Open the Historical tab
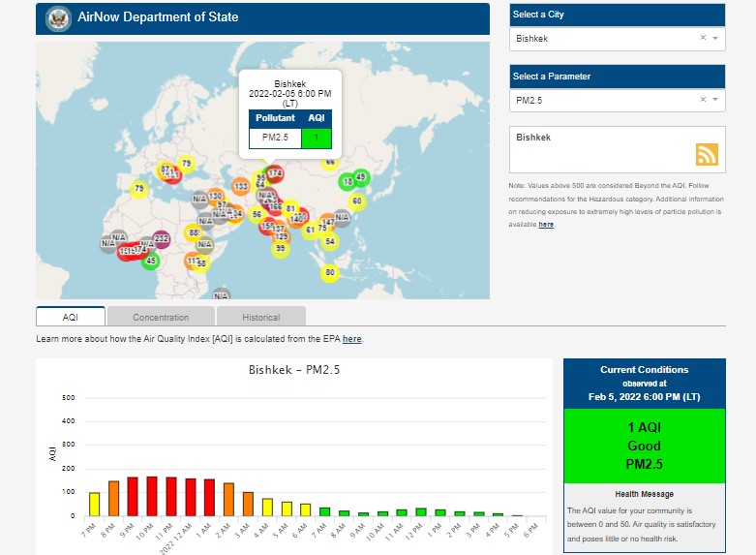The height and width of the screenshot is (555, 756). pos(260,317)
